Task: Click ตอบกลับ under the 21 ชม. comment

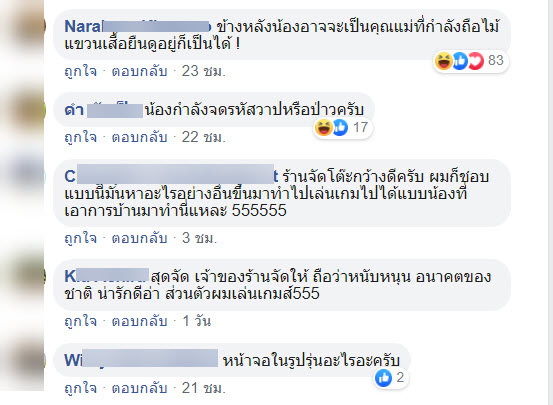Action: pyautogui.click(x=139, y=388)
